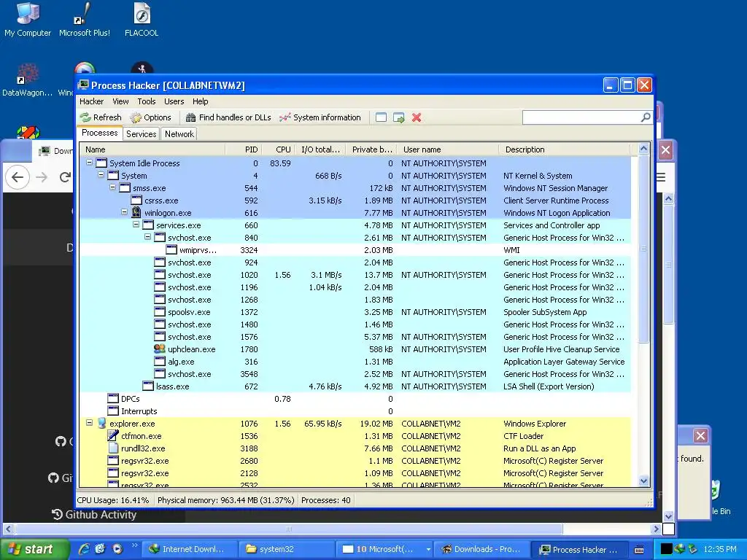Open the DataWagon desktop shortcut

(x=27, y=80)
